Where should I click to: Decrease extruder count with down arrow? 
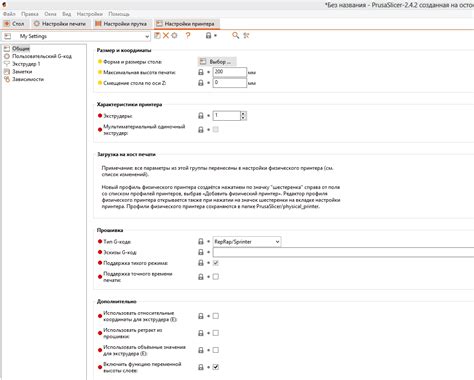tap(243, 118)
